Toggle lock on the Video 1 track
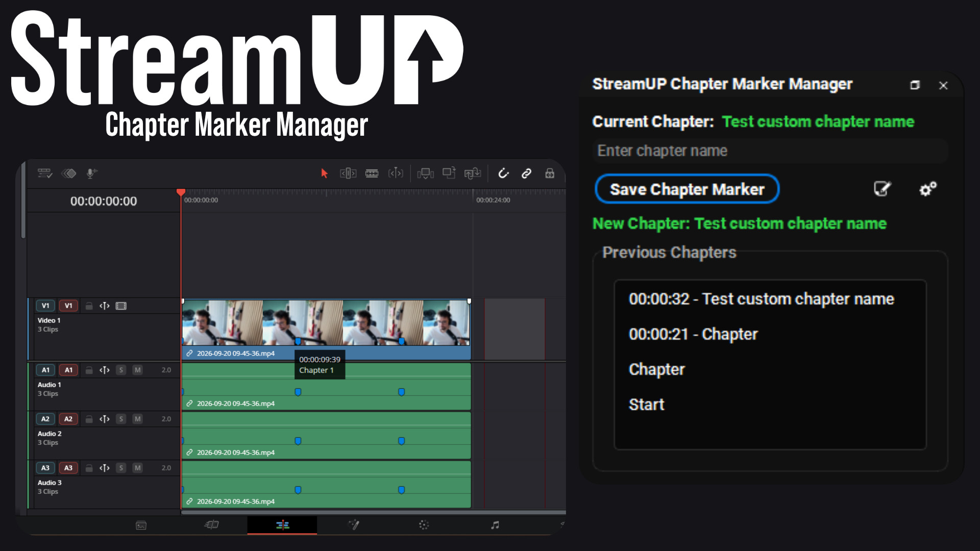Image resolution: width=980 pixels, height=551 pixels. coord(89,306)
